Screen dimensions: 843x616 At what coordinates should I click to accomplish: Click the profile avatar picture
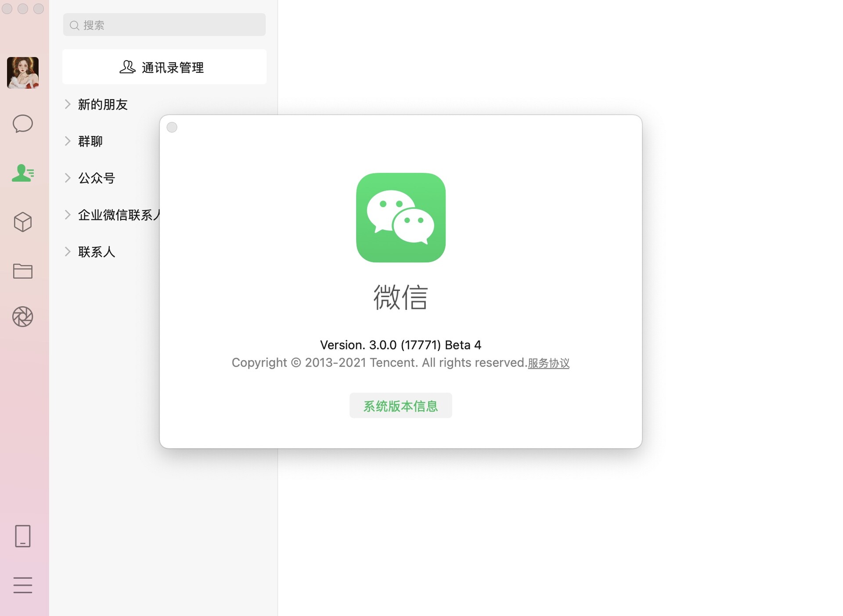[x=23, y=73]
